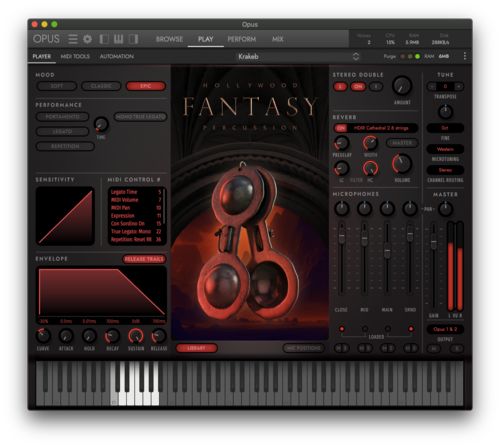Click the Stereo Double Amount knob

tap(402, 86)
